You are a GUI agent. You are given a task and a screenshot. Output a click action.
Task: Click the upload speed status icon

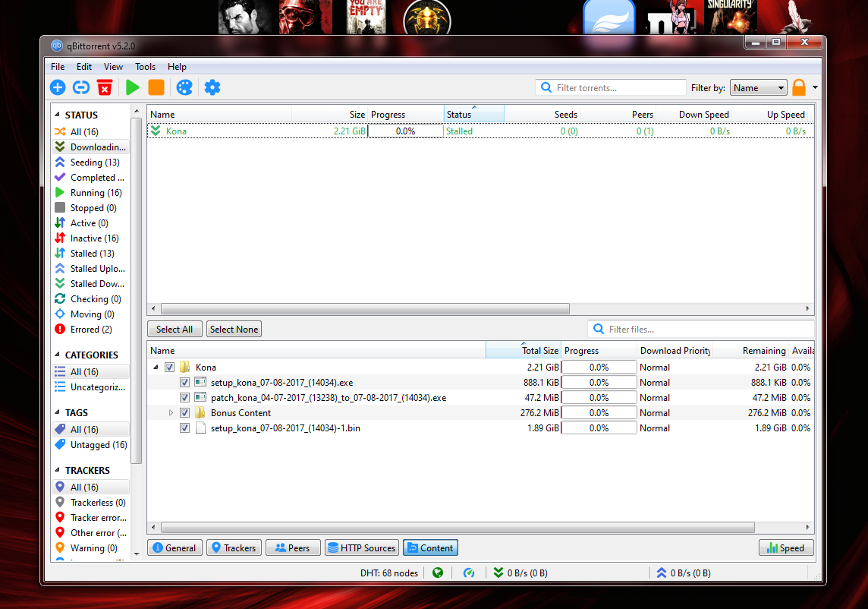tap(662, 573)
